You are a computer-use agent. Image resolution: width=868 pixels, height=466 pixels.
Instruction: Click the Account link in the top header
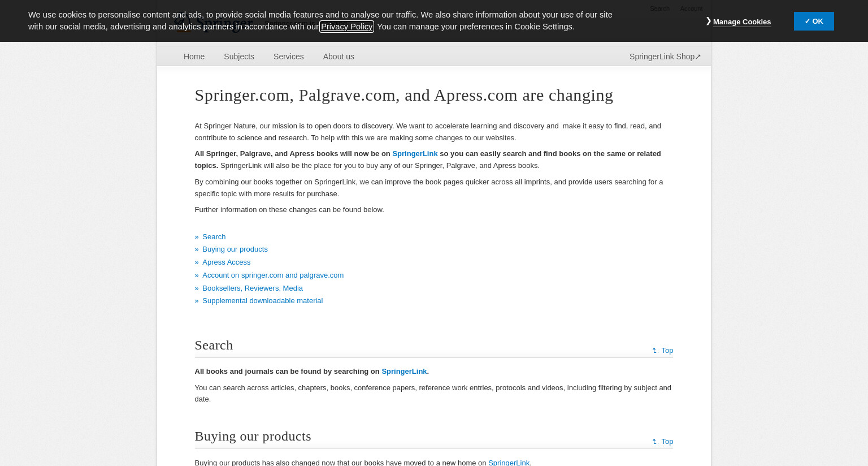pos(691,8)
